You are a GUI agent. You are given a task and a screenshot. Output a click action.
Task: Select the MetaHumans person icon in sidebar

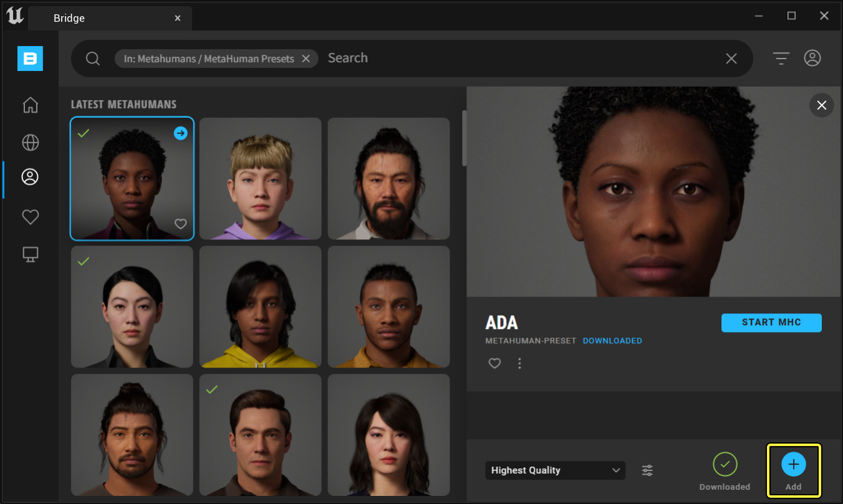tap(30, 177)
